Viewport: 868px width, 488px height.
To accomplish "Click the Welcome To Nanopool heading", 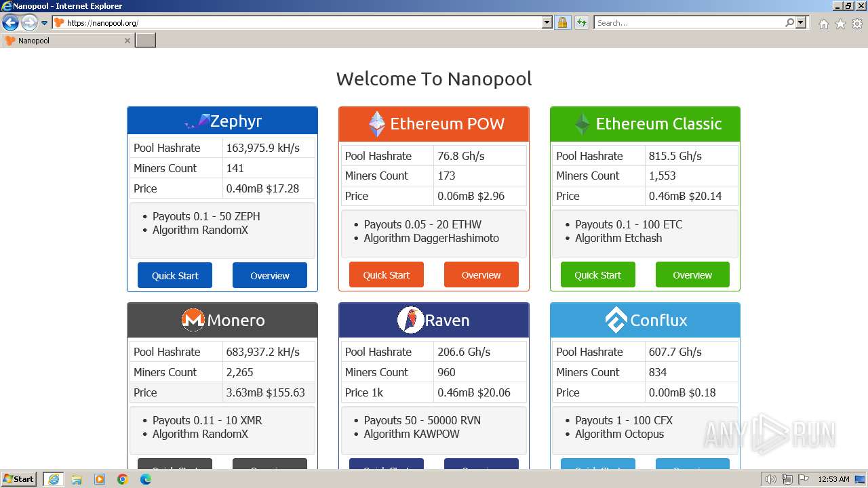I will coord(434,79).
